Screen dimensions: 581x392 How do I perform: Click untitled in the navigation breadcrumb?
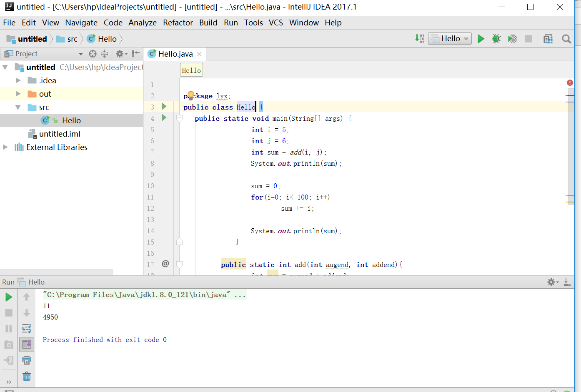pyautogui.click(x=27, y=39)
